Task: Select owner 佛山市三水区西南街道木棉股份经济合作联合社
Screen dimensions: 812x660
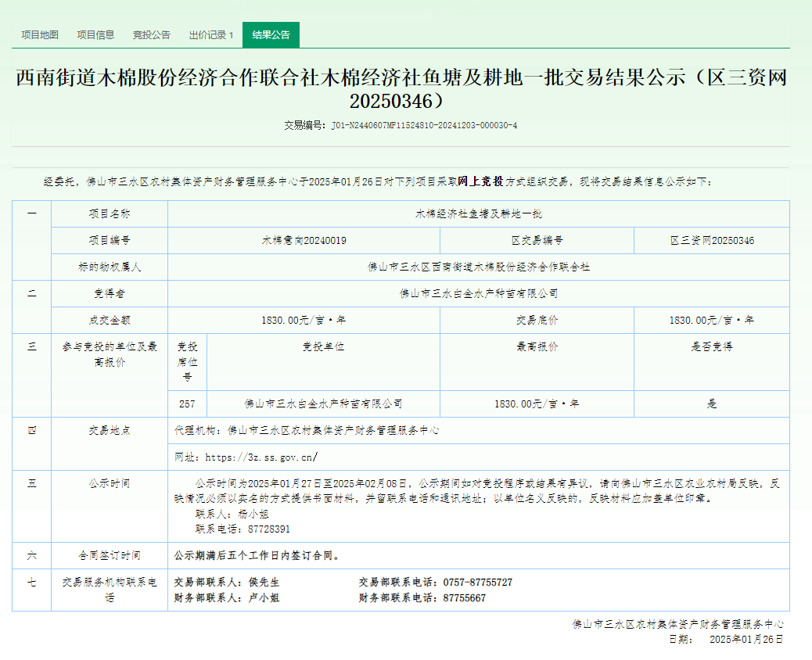Action: 479,267
